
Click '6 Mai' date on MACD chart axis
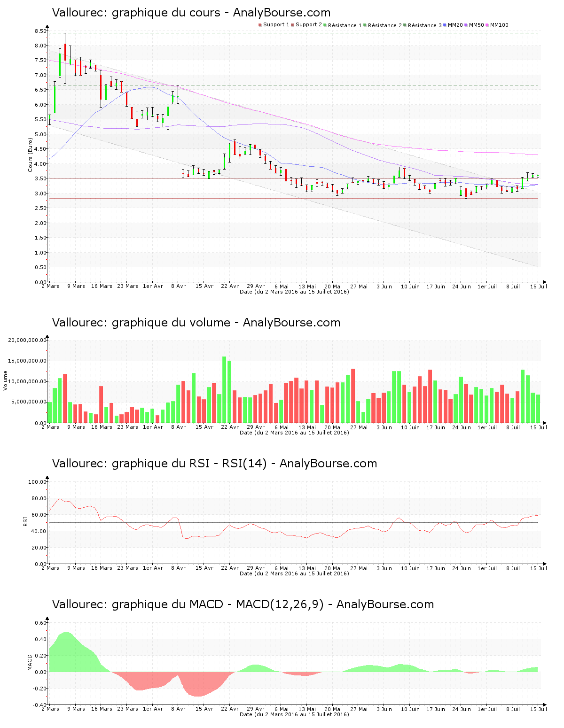pyautogui.click(x=282, y=709)
